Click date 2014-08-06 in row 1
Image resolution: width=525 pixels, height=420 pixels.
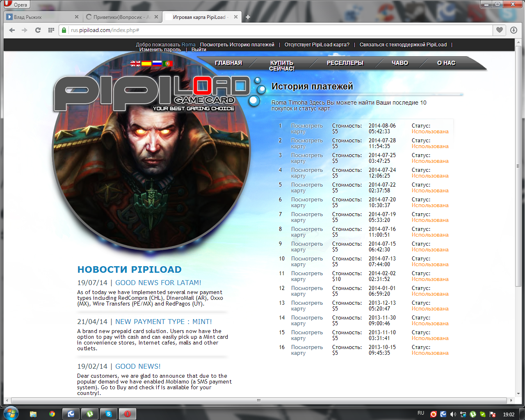382,126
